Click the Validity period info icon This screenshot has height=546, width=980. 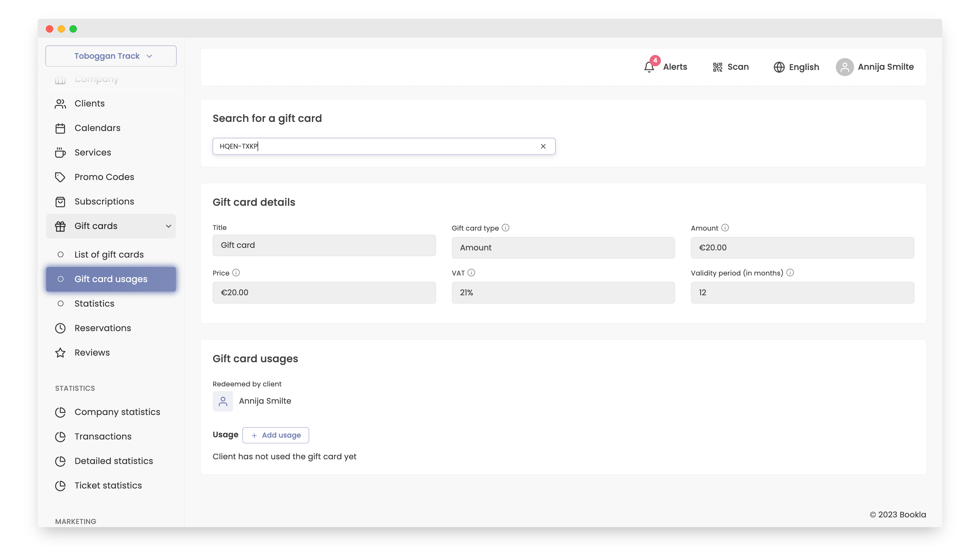coord(790,272)
